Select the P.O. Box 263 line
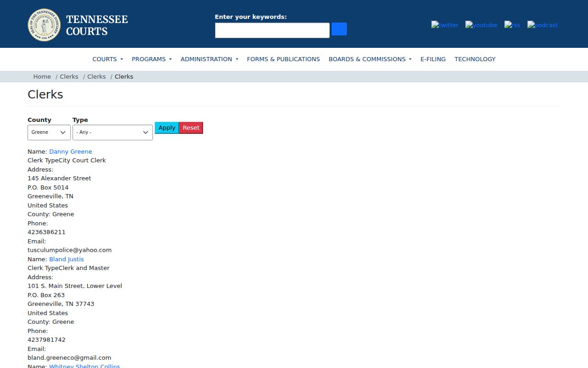 pyautogui.click(x=46, y=295)
